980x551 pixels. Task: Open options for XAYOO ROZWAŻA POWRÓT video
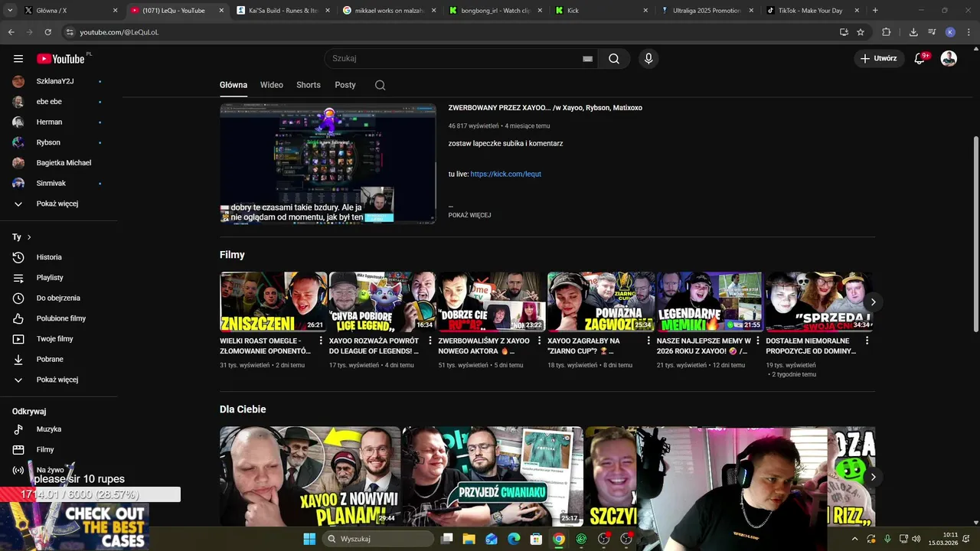[430, 341]
